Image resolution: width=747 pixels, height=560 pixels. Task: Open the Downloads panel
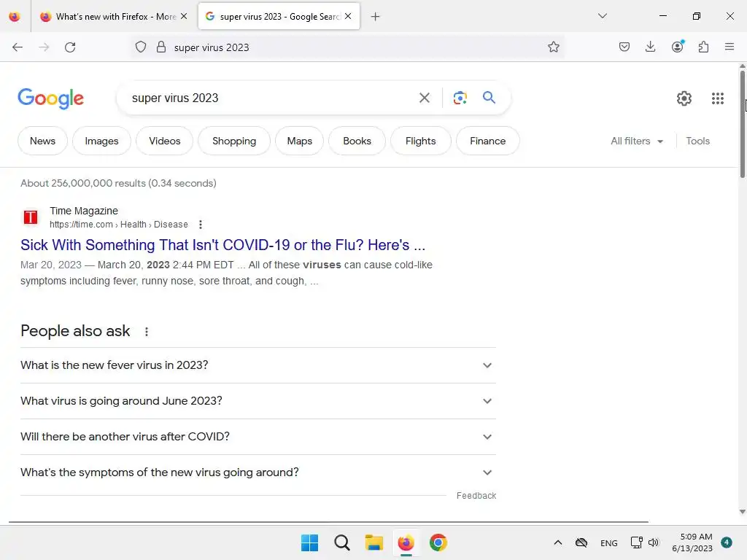click(650, 47)
